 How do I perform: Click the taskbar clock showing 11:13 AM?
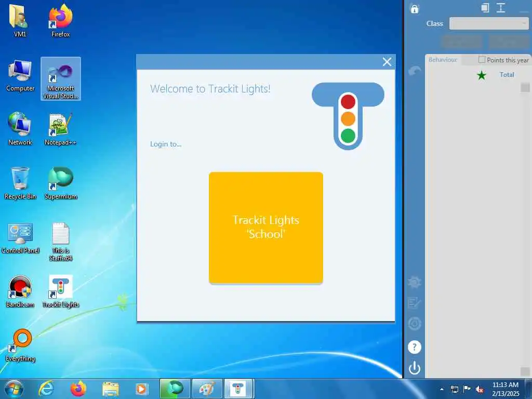(x=505, y=389)
